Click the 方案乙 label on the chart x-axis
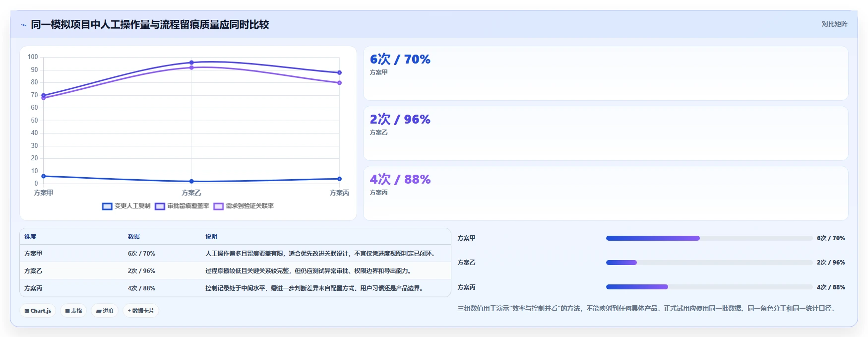Screen dimensions: 868x337 (x=191, y=193)
